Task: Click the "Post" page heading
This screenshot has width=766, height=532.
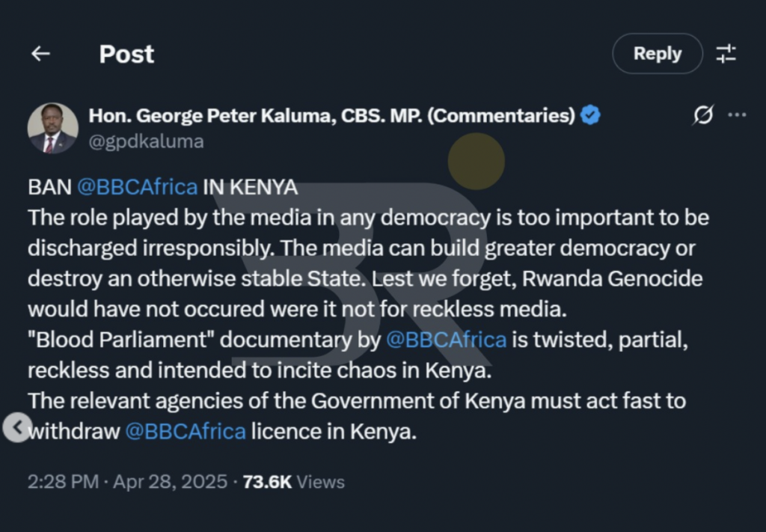Action: [126, 54]
